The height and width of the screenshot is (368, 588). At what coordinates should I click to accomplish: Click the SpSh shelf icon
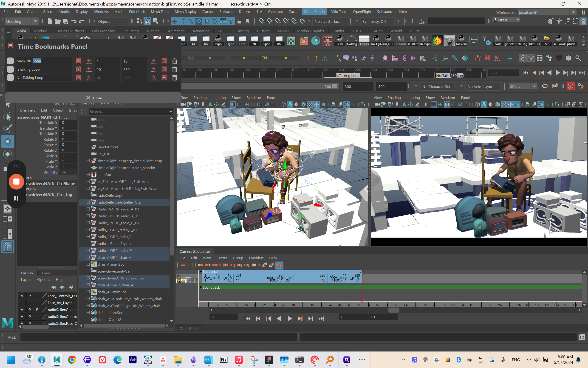point(266,41)
